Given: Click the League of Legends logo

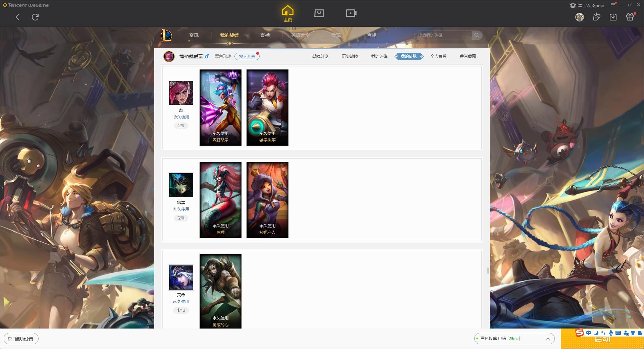Looking at the screenshot, I should 166,35.
